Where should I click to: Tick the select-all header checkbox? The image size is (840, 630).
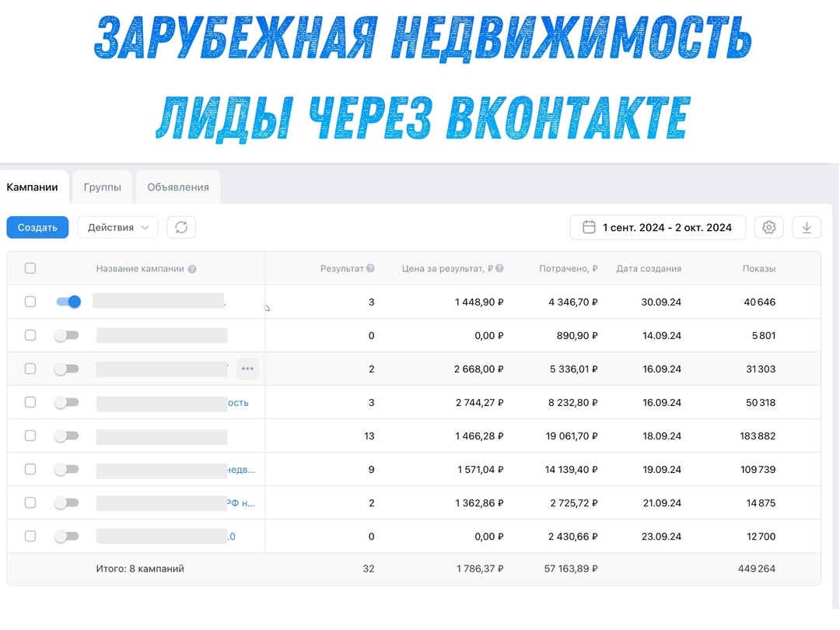point(30,268)
